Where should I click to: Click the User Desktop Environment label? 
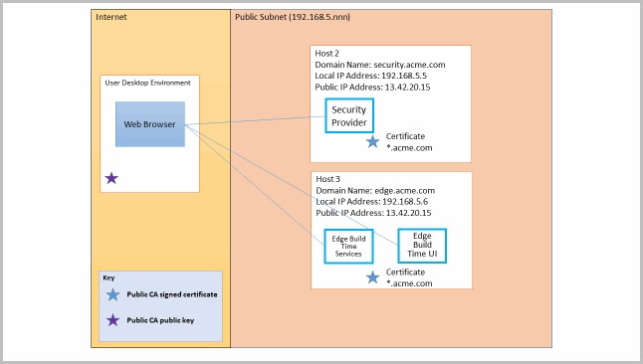[147, 83]
